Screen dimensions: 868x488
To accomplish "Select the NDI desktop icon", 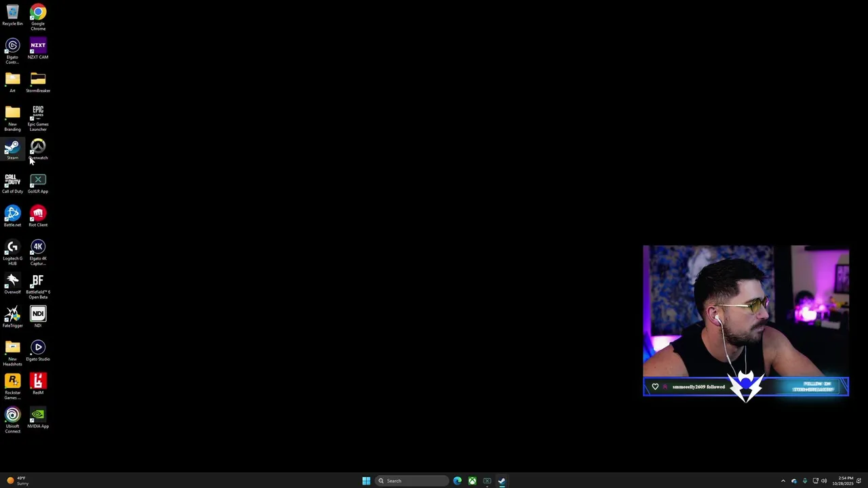I will coord(38,317).
